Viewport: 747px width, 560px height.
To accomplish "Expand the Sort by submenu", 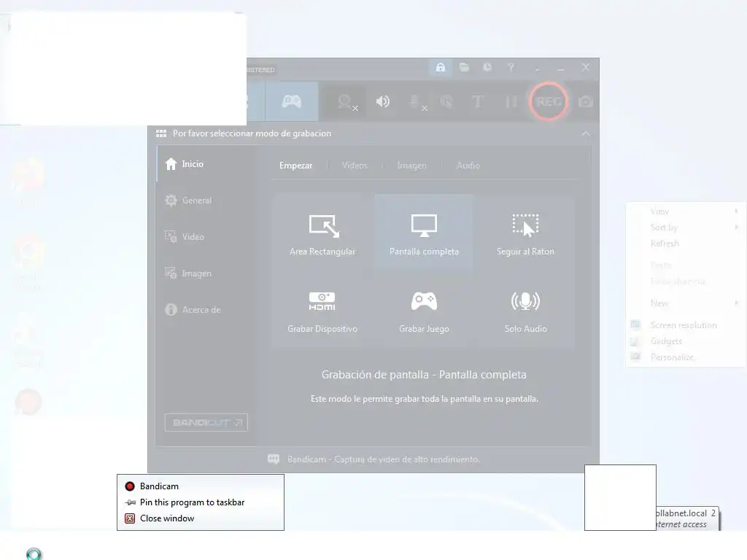I will pyautogui.click(x=686, y=227).
